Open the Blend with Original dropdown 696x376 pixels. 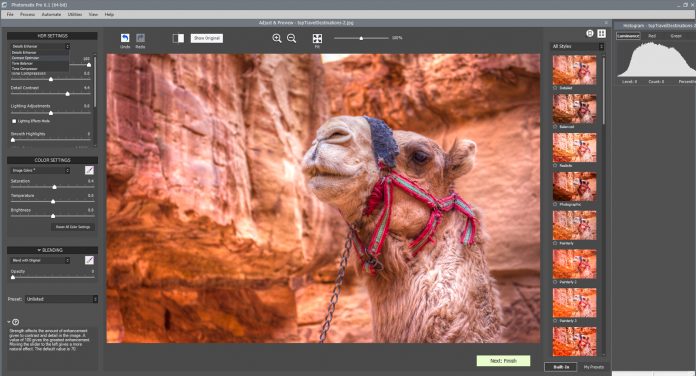click(x=40, y=261)
